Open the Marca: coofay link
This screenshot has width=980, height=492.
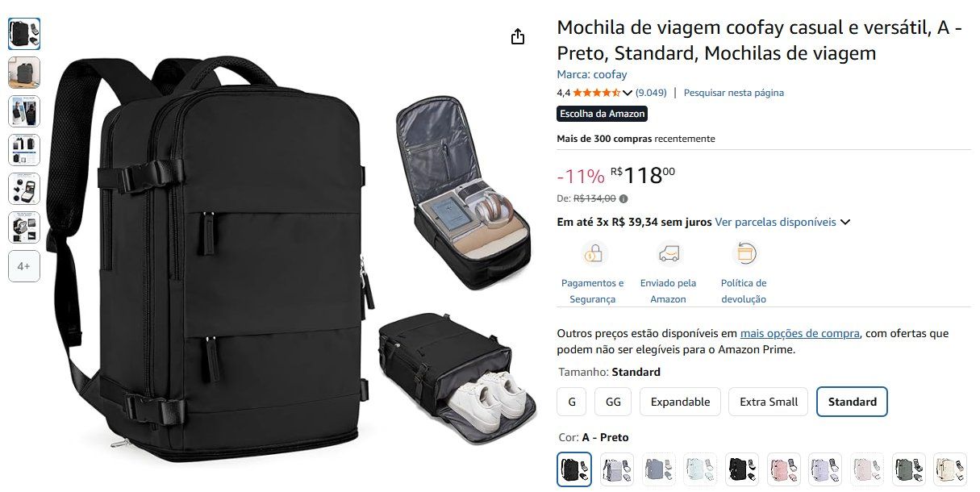tap(592, 74)
